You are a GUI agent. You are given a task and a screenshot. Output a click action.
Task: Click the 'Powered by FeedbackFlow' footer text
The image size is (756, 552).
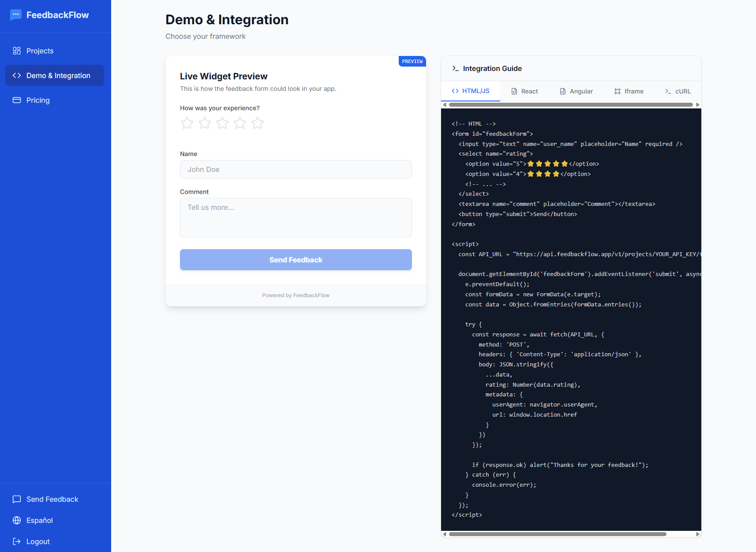(296, 295)
